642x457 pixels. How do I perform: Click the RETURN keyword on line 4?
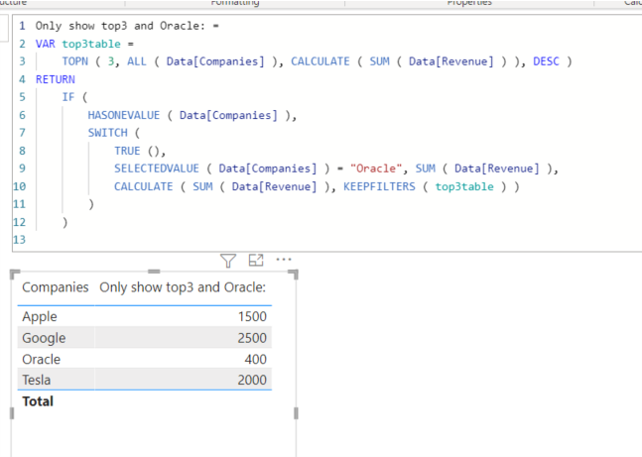pos(55,79)
